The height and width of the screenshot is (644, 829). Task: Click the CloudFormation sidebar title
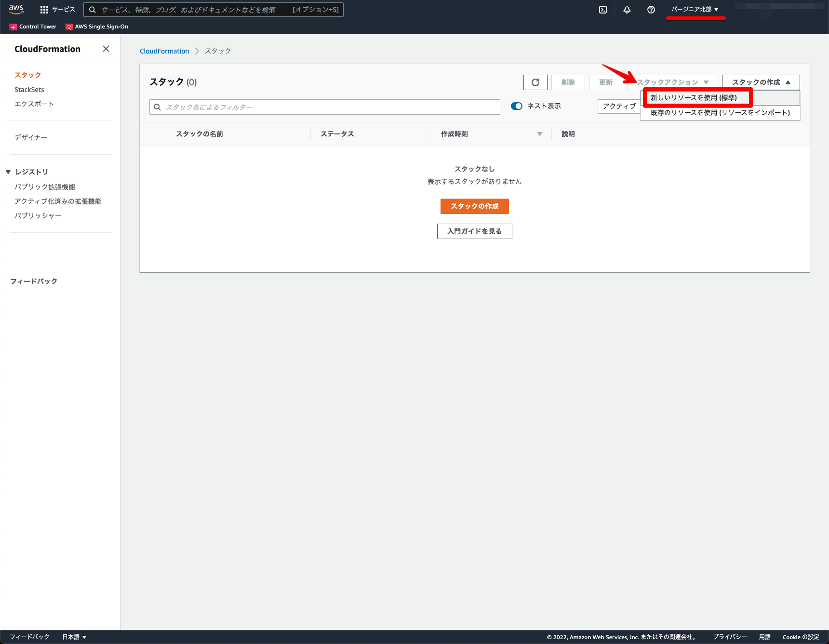point(47,49)
